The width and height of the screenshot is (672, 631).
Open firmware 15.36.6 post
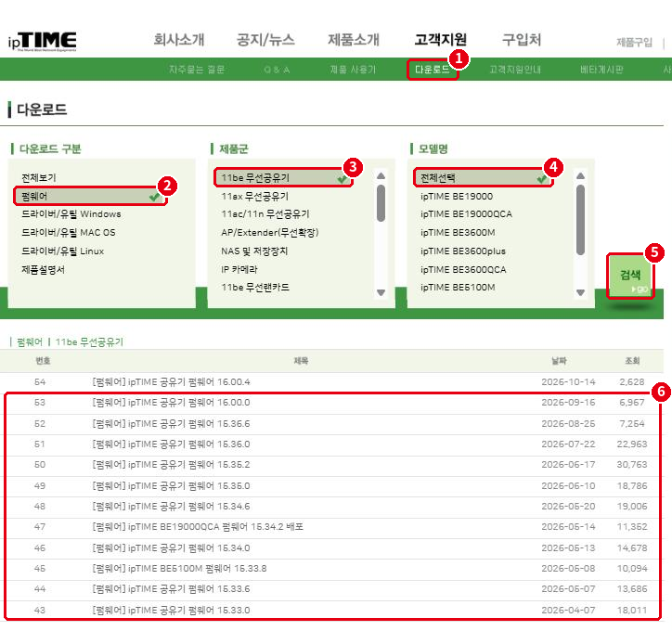coord(171,424)
